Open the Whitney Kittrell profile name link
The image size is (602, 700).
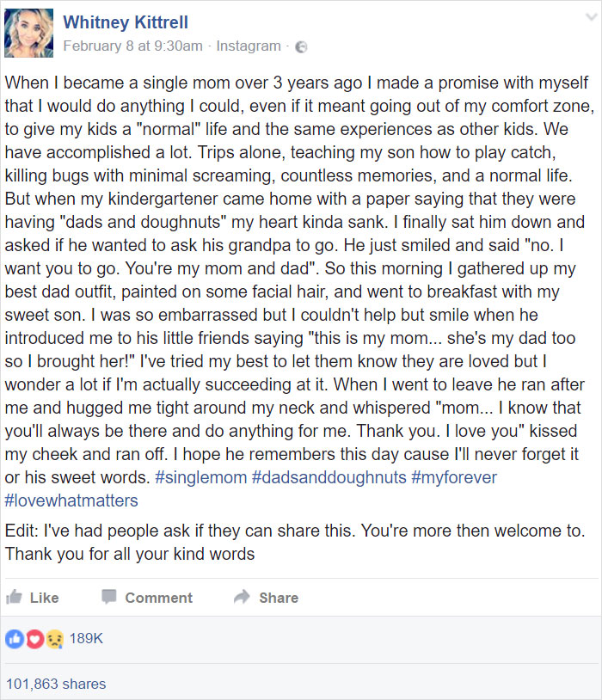tap(126, 22)
